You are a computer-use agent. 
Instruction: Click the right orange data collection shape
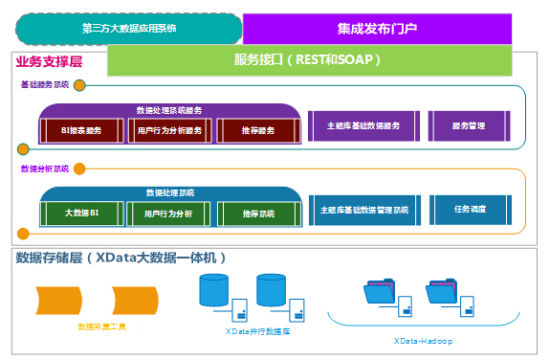pos(135,300)
